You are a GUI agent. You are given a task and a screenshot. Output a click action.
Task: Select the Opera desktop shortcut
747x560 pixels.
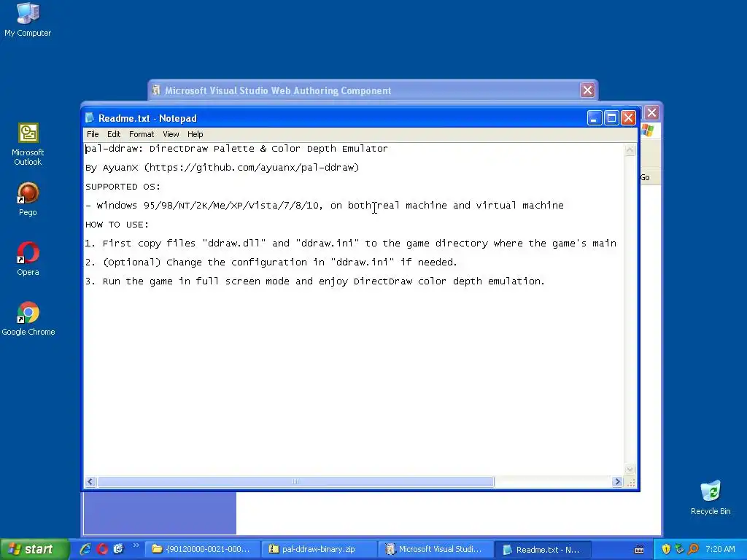coord(28,259)
